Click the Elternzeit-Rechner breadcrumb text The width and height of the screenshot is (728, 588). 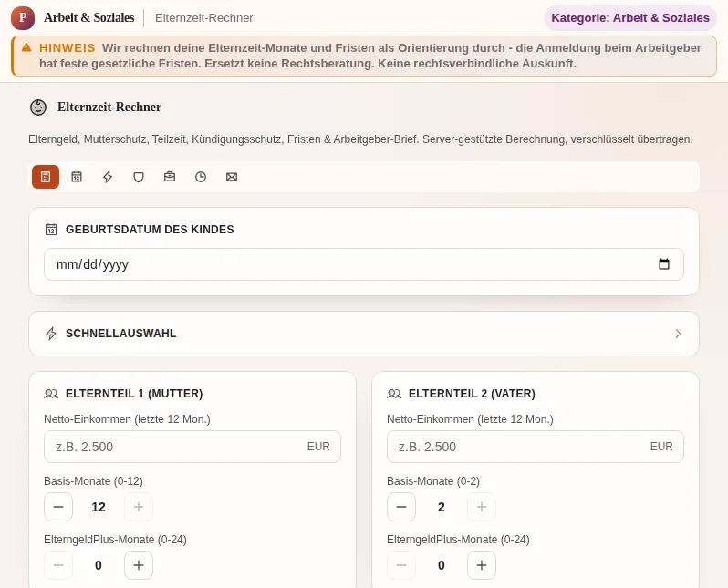click(x=203, y=18)
